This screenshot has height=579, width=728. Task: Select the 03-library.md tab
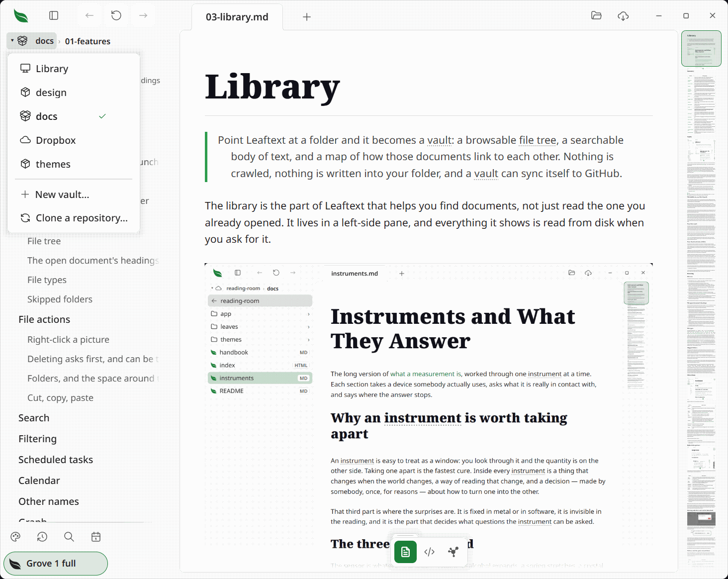tap(237, 17)
